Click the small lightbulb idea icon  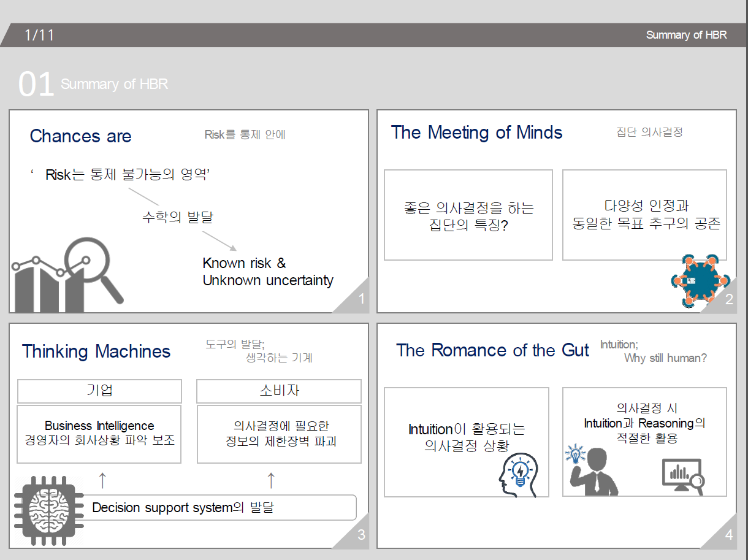tap(575, 455)
